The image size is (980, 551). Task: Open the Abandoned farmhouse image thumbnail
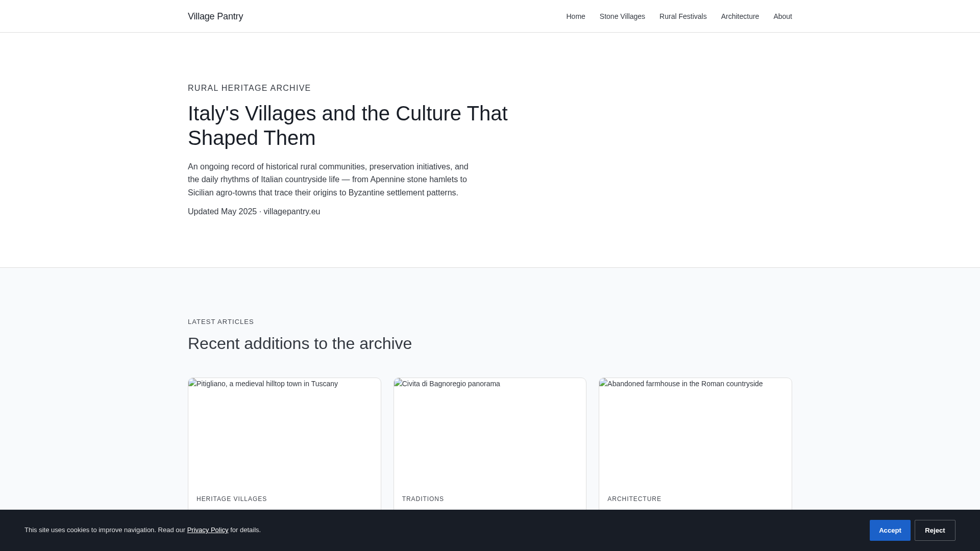(695, 432)
